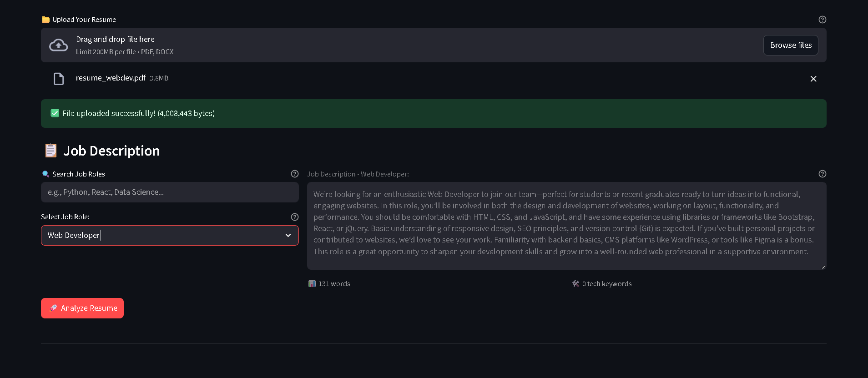Show help for Search Job Roles
Screen dimensions: 868x378
pos(295,174)
